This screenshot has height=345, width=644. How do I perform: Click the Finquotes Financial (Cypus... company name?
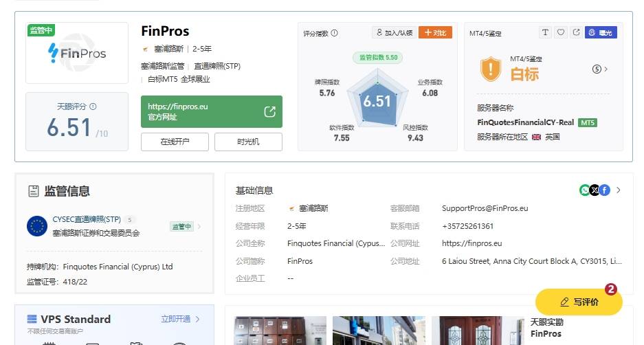(x=336, y=243)
